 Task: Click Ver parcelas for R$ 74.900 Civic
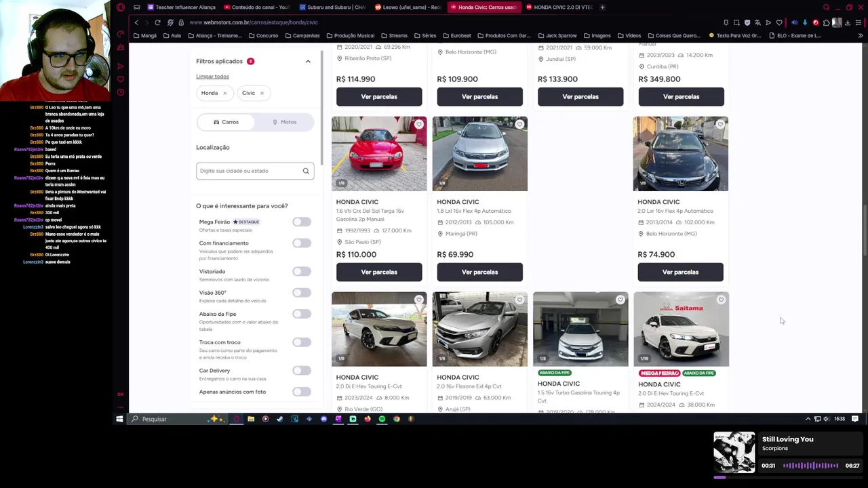(x=680, y=272)
